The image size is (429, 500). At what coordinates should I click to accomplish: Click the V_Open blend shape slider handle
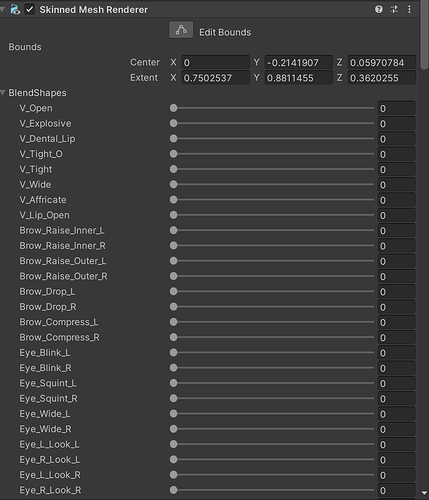pyautogui.click(x=173, y=108)
